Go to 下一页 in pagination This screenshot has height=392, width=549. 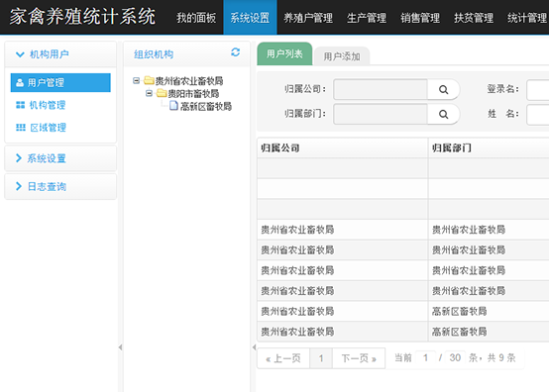(x=359, y=358)
